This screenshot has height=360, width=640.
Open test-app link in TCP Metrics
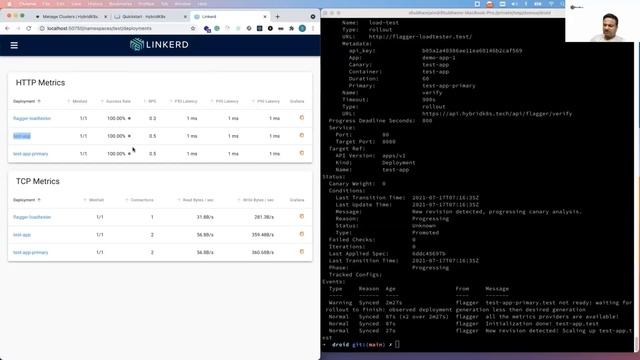tap(22, 235)
